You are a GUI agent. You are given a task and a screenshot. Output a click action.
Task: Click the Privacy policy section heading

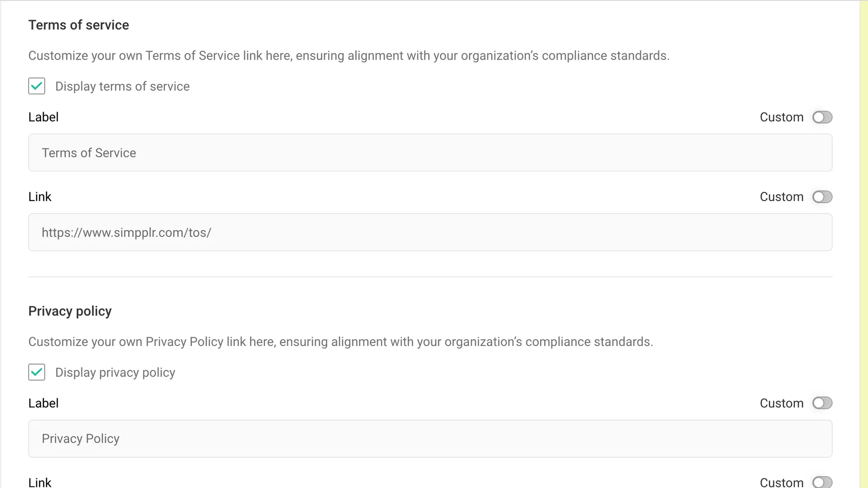[x=70, y=311]
